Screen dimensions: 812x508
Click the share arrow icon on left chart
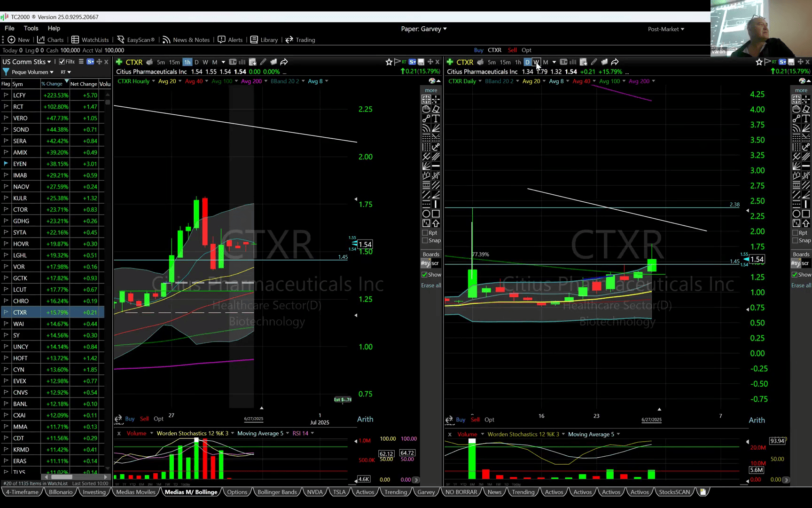tap(284, 62)
